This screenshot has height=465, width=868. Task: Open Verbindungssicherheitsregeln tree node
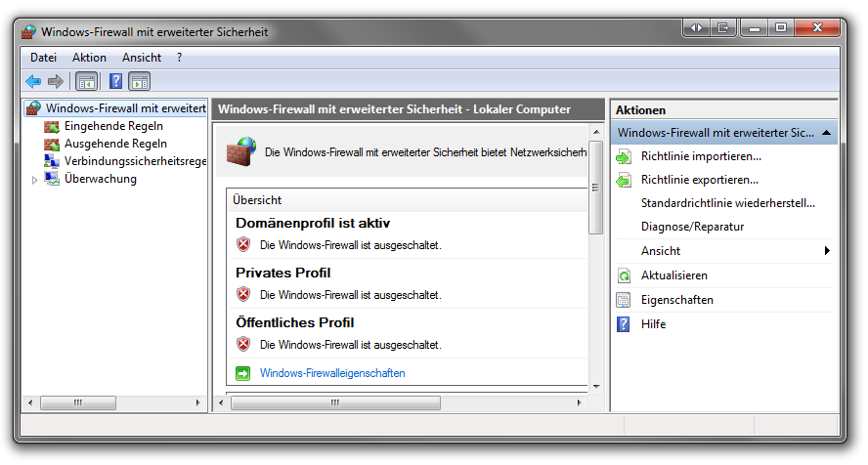135,161
